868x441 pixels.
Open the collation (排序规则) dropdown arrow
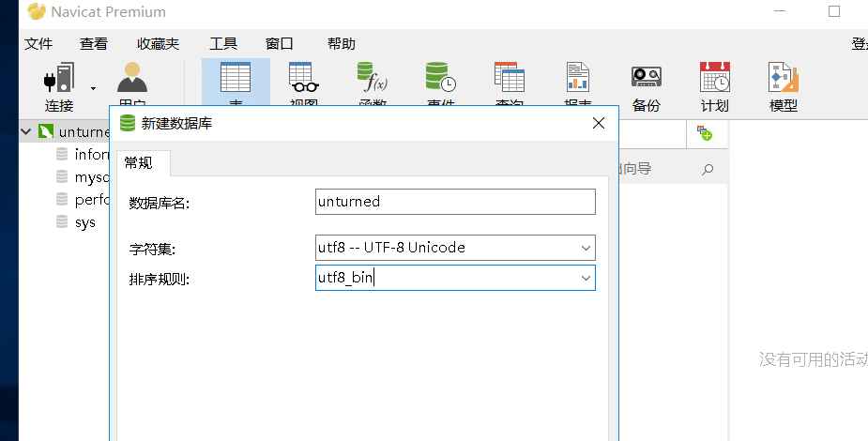tap(585, 279)
